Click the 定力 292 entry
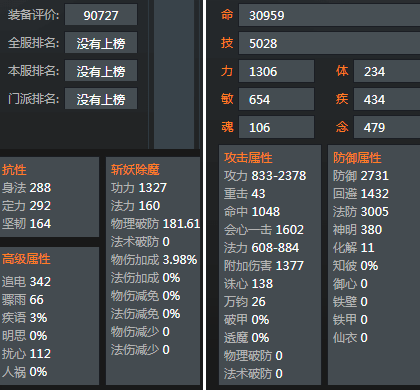Image resolution: width=420 pixels, height=390 pixels. pyautogui.click(x=26, y=206)
